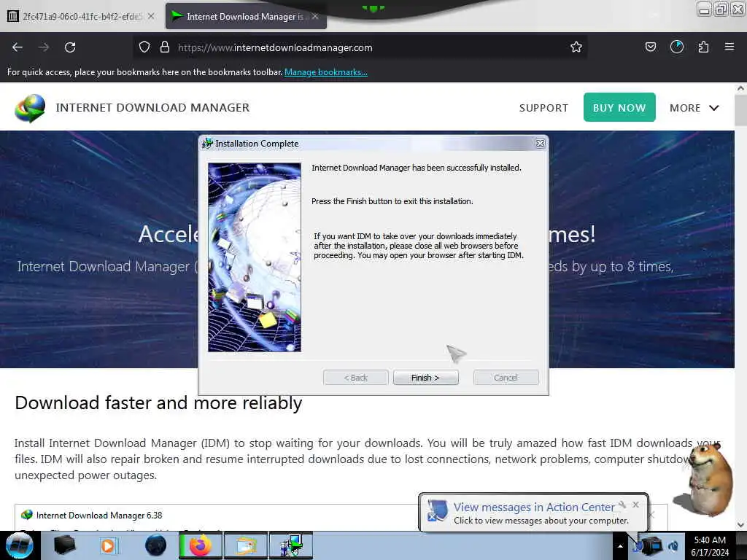Click the green BUY NOW button

point(619,107)
